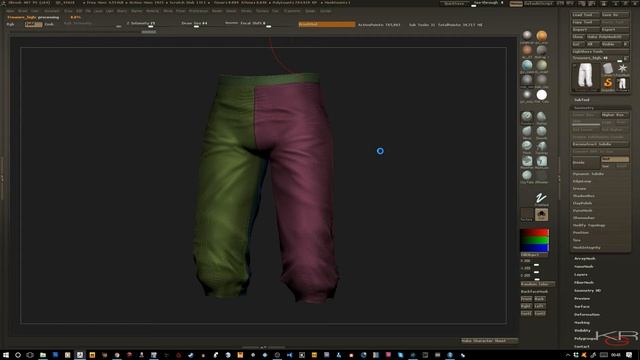Viewport: 640px width, 360px height.
Task: Click the Divide button
Action: 586,162
